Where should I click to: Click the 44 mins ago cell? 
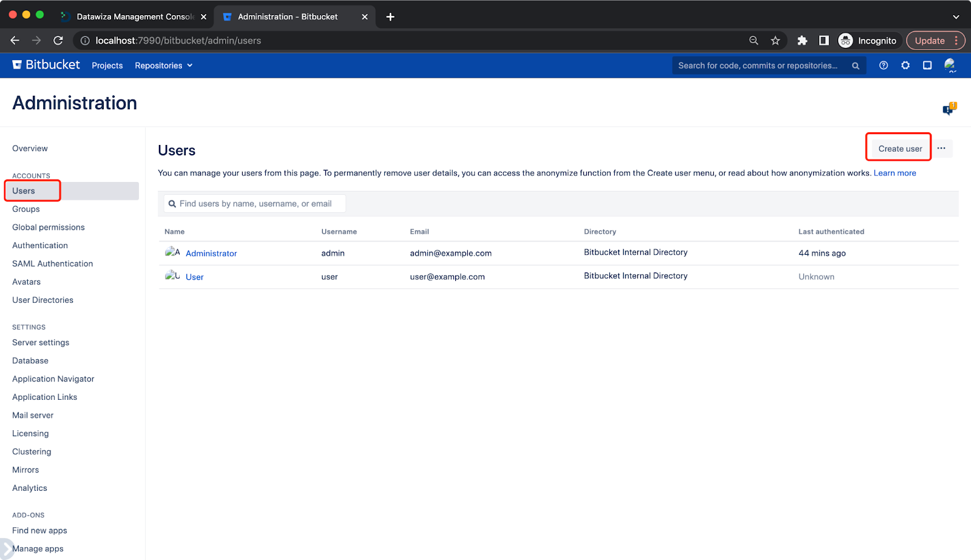(822, 254)
